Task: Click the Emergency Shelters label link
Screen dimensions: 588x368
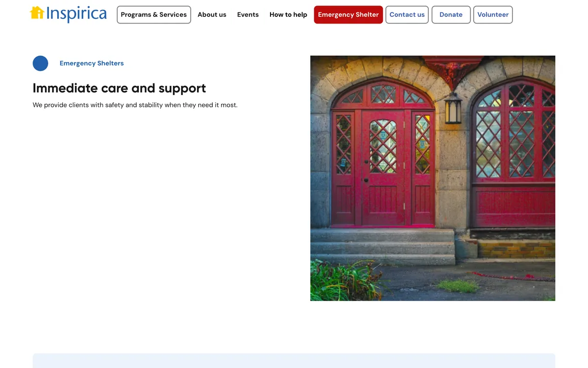Action: point(91,63)
